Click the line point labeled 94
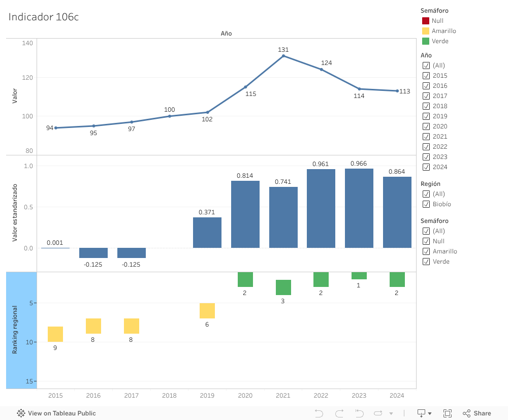 [56, 128]
